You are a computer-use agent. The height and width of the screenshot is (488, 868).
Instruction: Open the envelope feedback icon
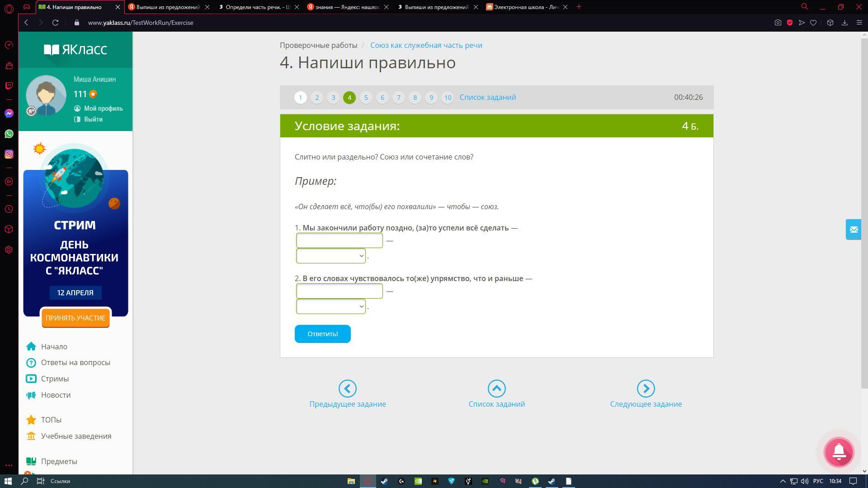click(854, 230)
